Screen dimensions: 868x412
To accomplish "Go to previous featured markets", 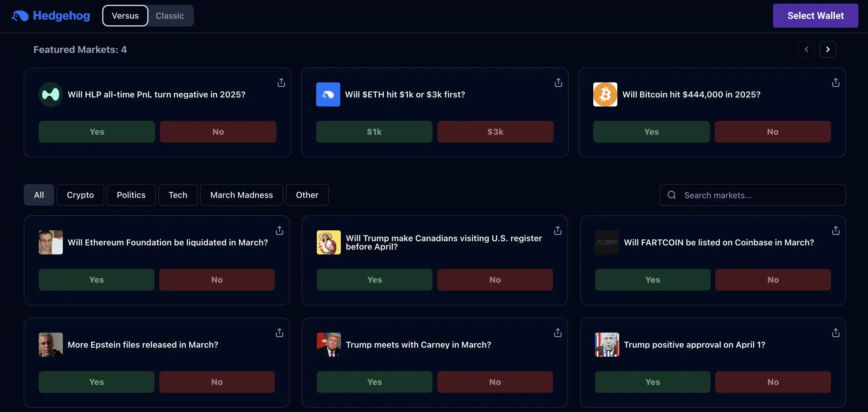I will click(806, 49).
